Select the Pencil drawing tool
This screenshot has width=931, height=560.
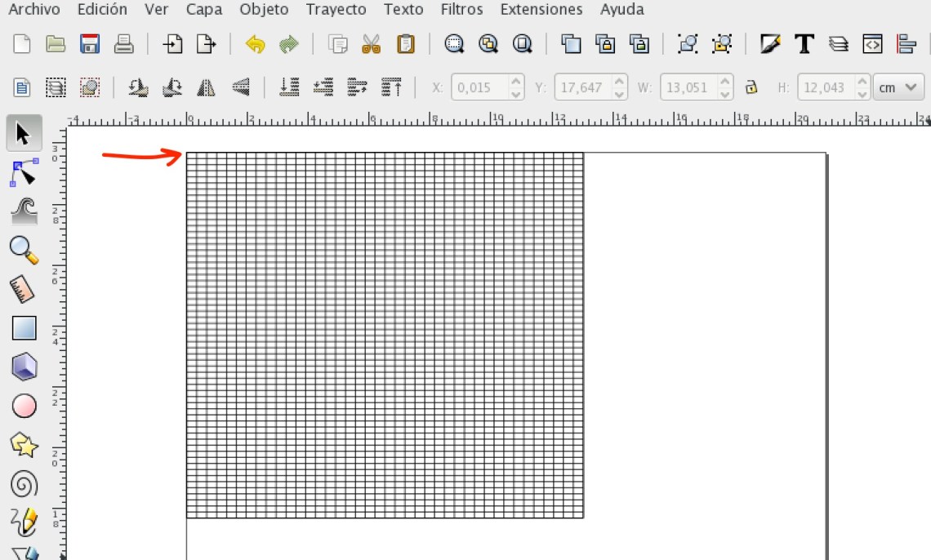point(24,523)
